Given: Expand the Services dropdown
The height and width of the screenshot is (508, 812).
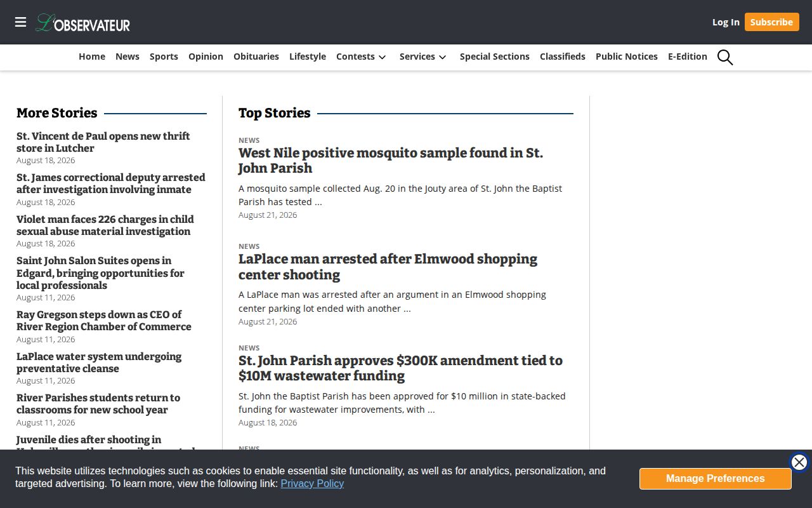Looking at the screenshot, I should tap(423, 57).
